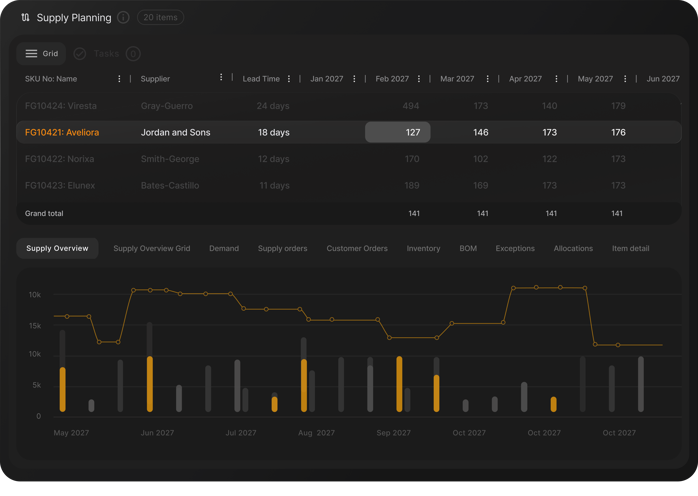Select the Inventory tab
This screenshot has height=496, width=698.
[423, 248]
